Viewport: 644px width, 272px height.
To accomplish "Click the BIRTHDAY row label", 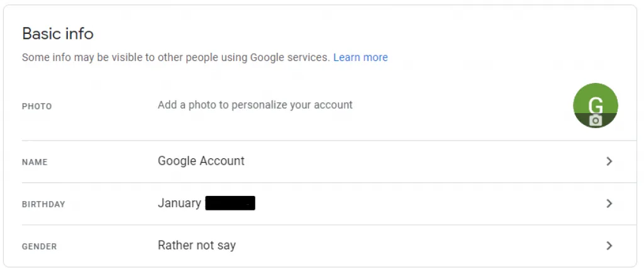I will 43,204.
